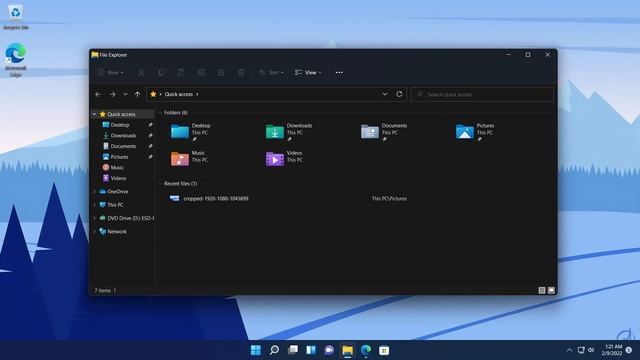This screenshot has height=360, width=640.
Task: Go back with the back arrow
Action: [x=98, y=94]
